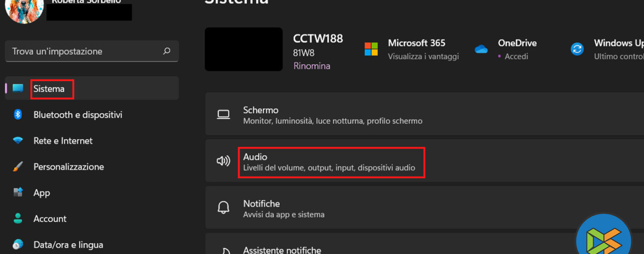This screenshot has width=644, height=254.
Task: Click the Windows Update sync icon
Action: pyautogui.click(x=578, y=49)
